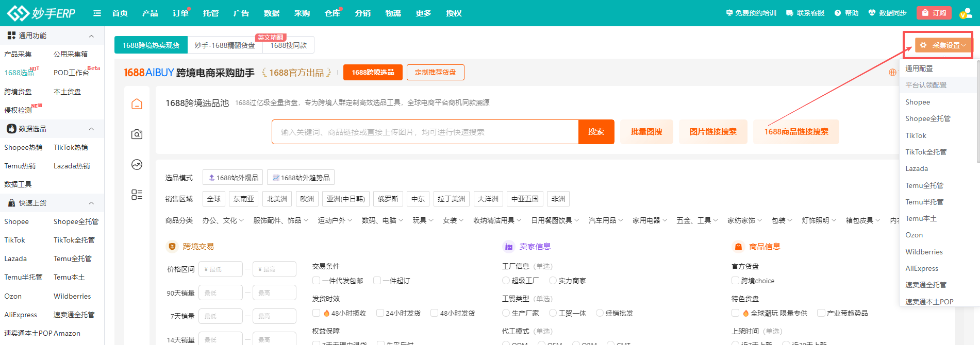Click the 1688跨境选品 orange button

point(373,73)
